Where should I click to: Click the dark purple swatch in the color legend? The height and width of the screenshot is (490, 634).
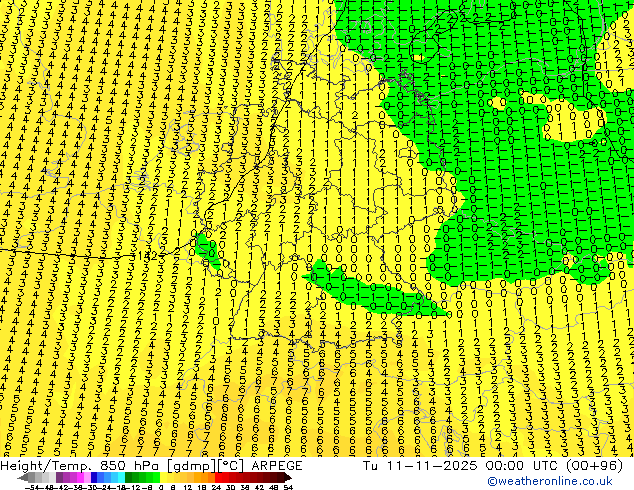(59, 478)
